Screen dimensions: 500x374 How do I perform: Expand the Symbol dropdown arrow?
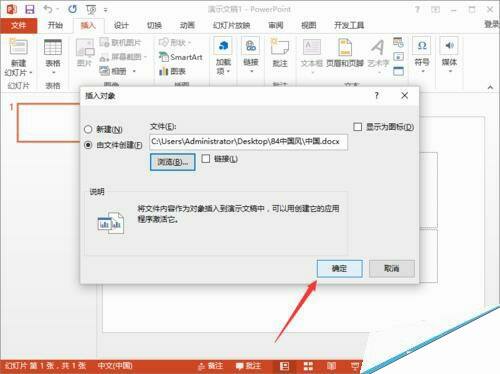point(423,71)
